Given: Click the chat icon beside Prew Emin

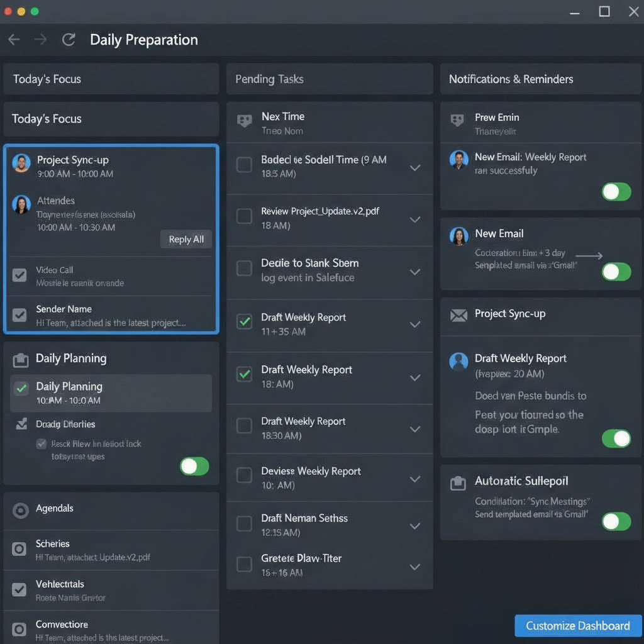Looking at the screenshot, I should coord(458,120).
